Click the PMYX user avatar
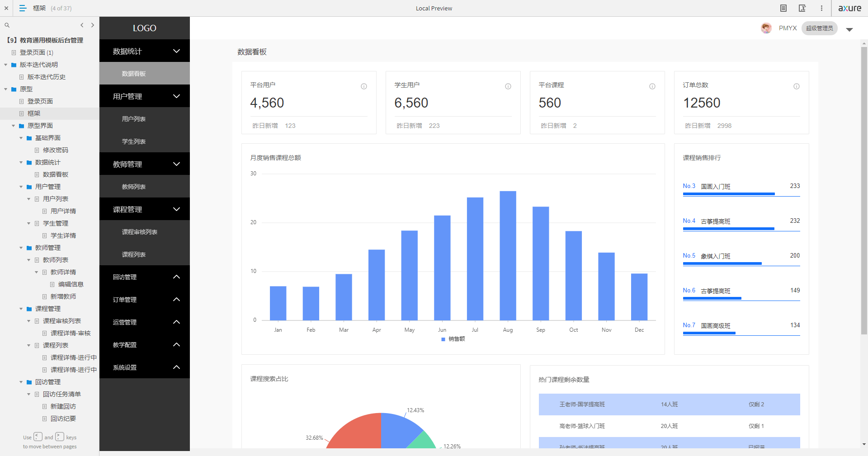Screen dimensions: 868x456 tap(766, 28)
